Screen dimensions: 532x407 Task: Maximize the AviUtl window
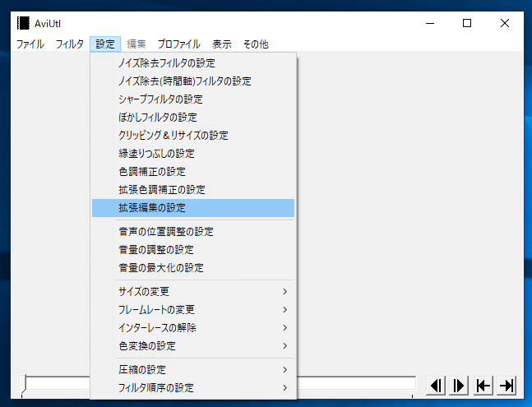pyautogui.click(x=467, y=23)
